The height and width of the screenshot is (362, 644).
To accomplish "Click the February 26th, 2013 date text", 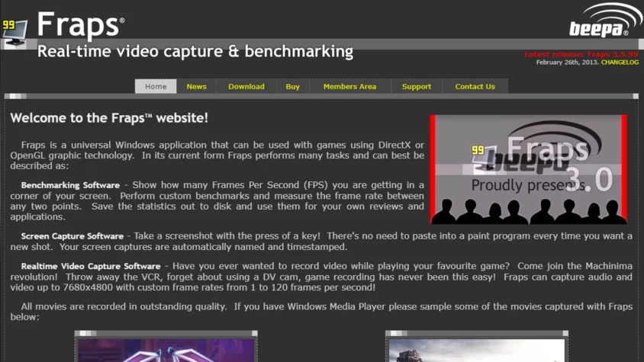I will pyautogui.click(x=567, y=62).
